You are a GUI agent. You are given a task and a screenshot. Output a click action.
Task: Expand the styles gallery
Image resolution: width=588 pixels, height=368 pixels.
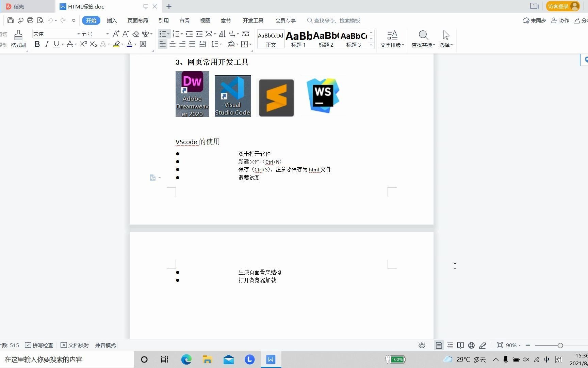(x=371, y=45)
